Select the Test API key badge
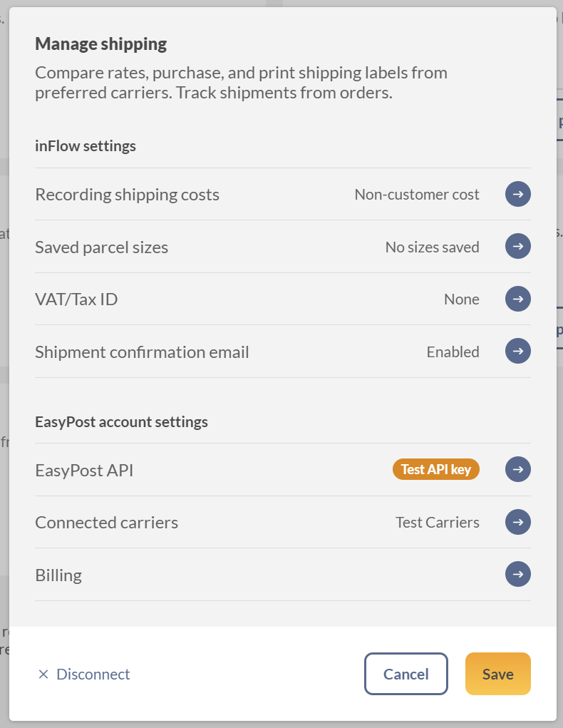Screen dimensions: 563x728 coord(436,469)
